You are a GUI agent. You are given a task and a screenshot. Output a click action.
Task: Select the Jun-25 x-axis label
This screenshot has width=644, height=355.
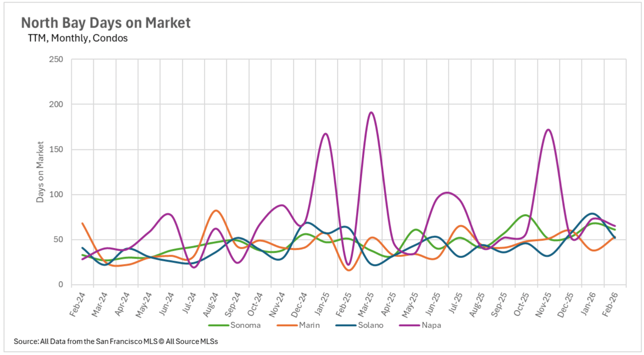[433, 304]
